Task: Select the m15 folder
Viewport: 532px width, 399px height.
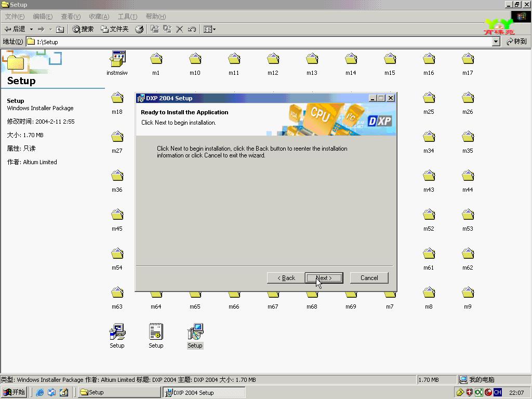Action: pyautogui.click(x=390, y=63)
